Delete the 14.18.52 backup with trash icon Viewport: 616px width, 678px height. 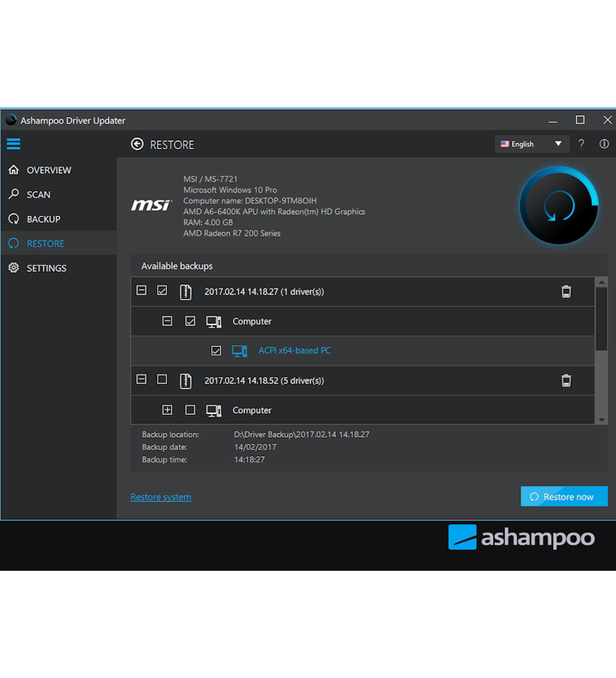click(x=566, y=380)
